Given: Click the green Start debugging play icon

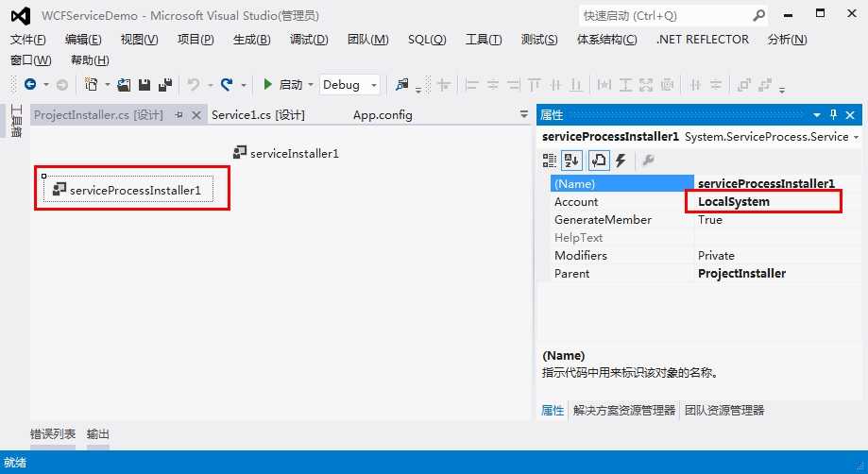Looking at the screenshot, I should pos(268,84).
